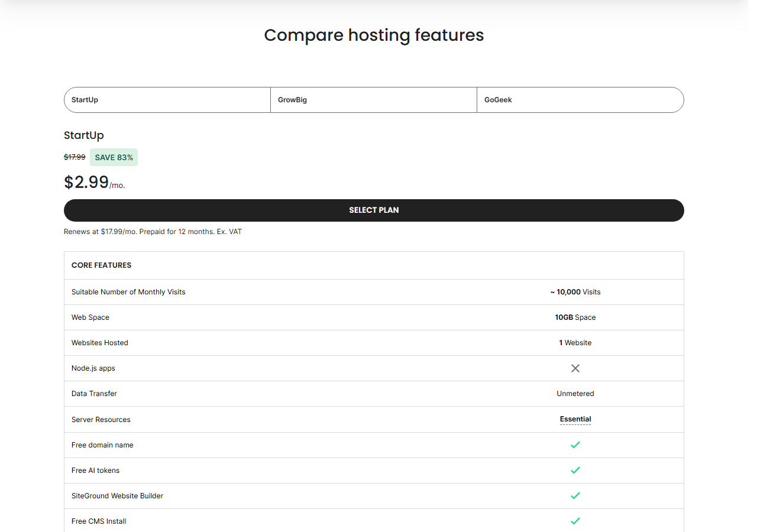This screenshot has width=757, height=532.
Task: Click 'Suitable Number of Monthly Visits' label
Action: click(x=128, y=292)
